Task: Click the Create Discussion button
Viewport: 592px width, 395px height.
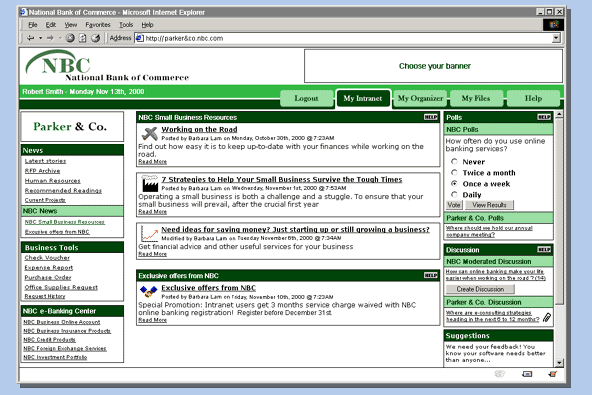Action: pyautogui.click(x=480, y=289)
